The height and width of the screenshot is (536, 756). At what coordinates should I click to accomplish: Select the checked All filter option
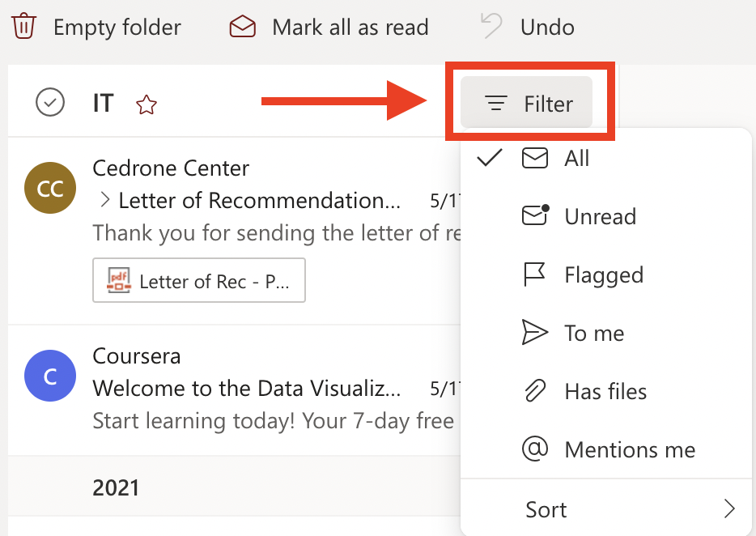pos(576,158)
